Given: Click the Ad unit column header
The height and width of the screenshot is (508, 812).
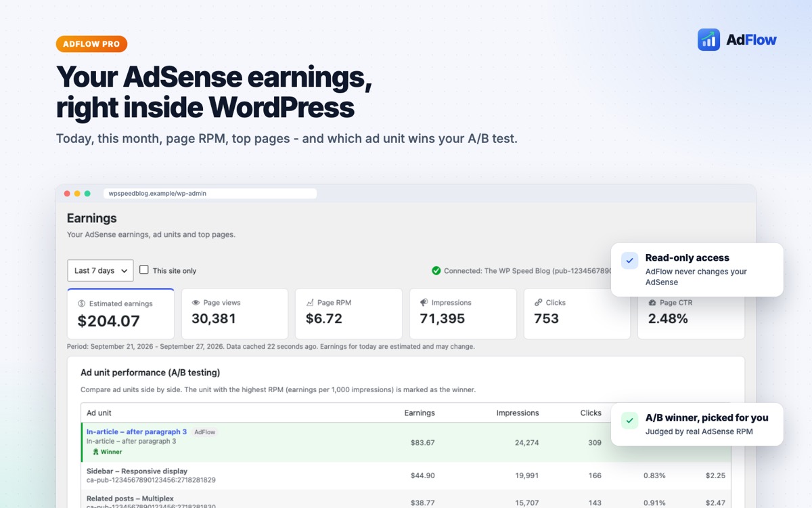Looking at the screenshot, I should pyautogui.click(x=99, y=413).
